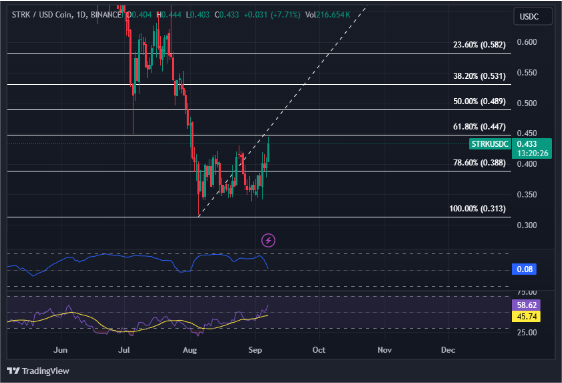The image size is (562, 383).
Task: Click the 61.80% (0.447) Fibonacci label
Action: click(479, 126)
